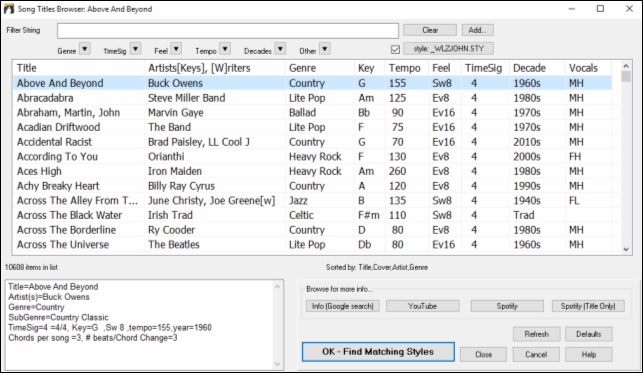Click artist Iron Maiden
The height and width of the screenshot is (373, 643).
click(x=175, y=171)
